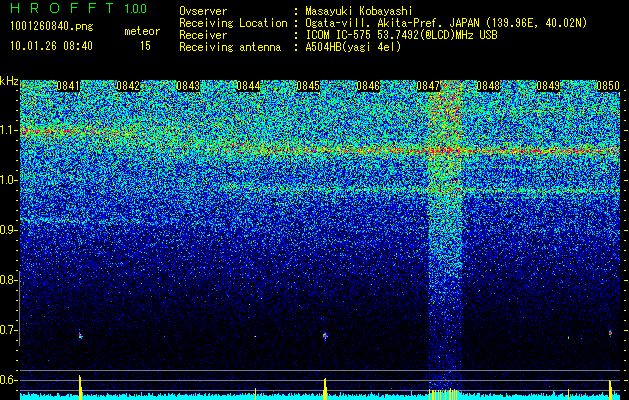Click the Ogata-vill. Akita-Pref. JAPAN location text

coord(446,23)
